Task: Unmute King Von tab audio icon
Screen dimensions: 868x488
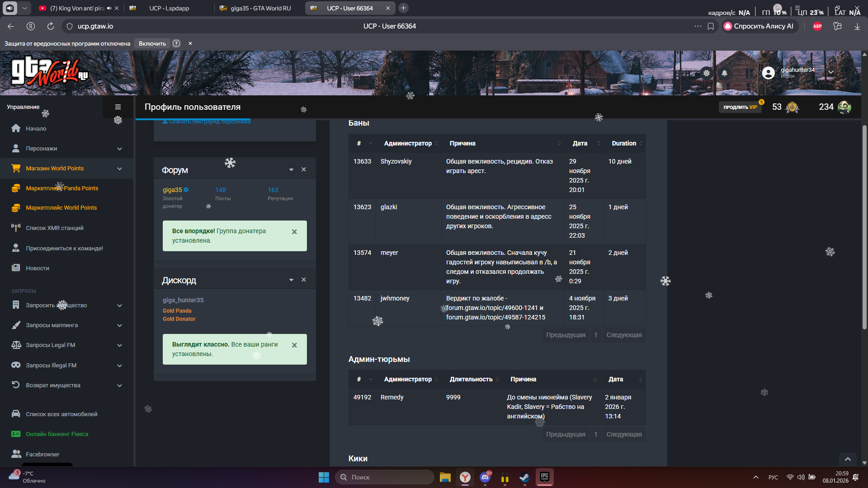Action: point(109,8)
